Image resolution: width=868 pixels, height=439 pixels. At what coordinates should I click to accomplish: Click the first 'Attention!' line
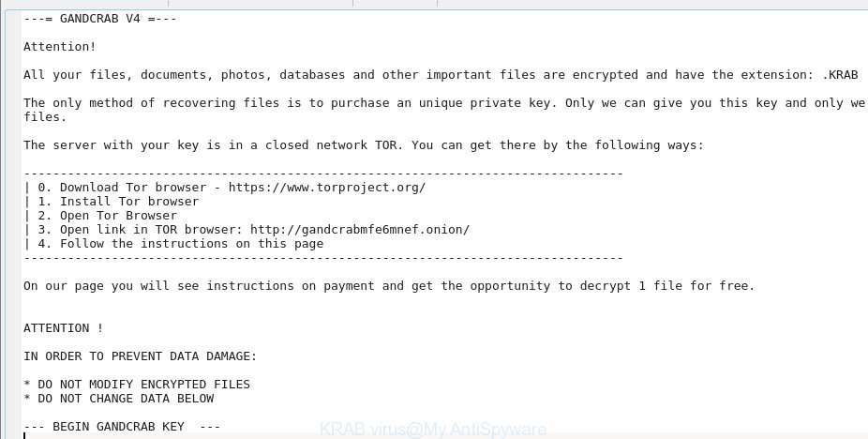pos(60,47)
